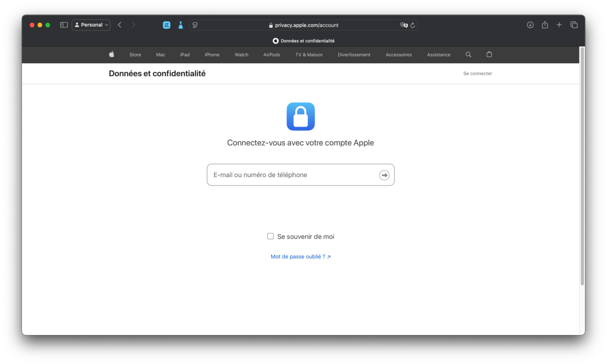
Task: Open the Assistance menu
Action: pyautogui.click(x=439, y=55)
